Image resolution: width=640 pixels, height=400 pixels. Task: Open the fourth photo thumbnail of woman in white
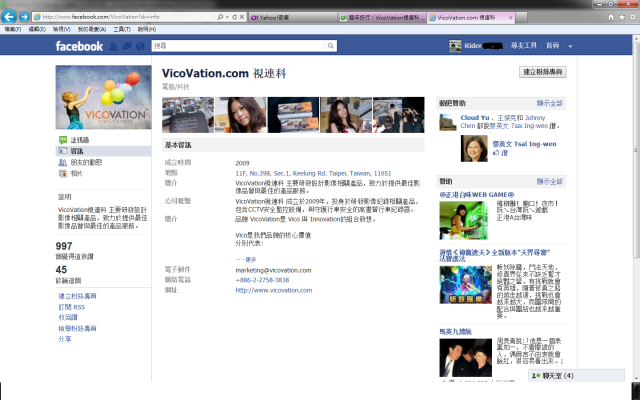click(x=346, y=115)
